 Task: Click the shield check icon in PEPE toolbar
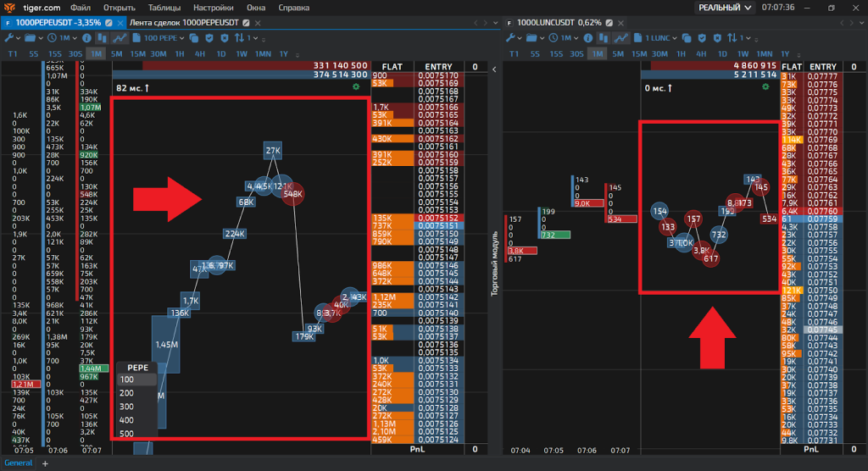click(x=209, y=38)
